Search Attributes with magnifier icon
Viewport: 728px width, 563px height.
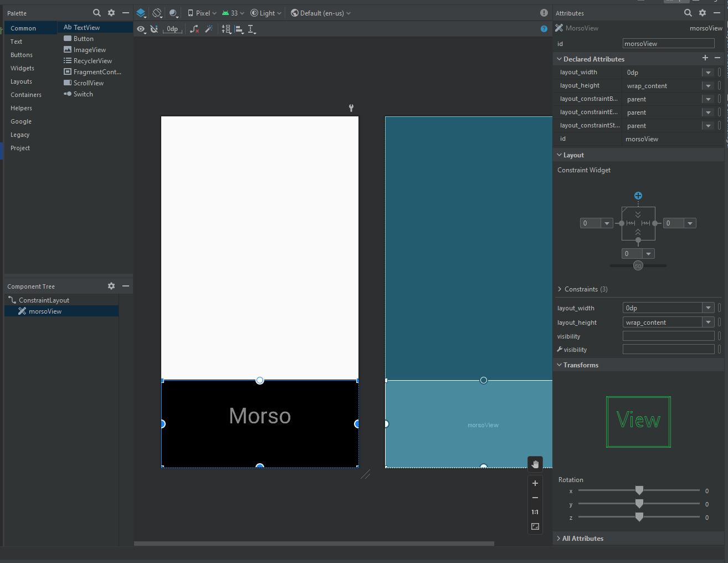pyautogui.click(x=688, y=13)
